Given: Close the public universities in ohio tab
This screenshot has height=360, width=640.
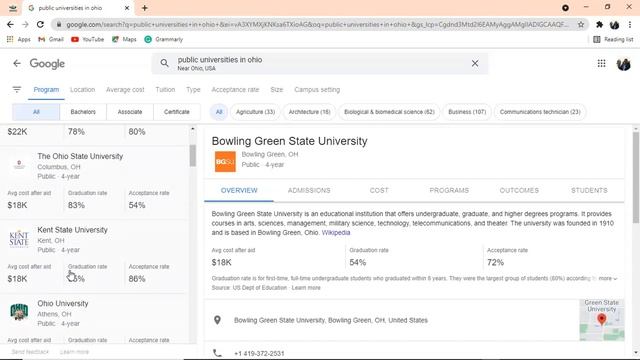Looking at the screenshot, I should tap(127, 8).
